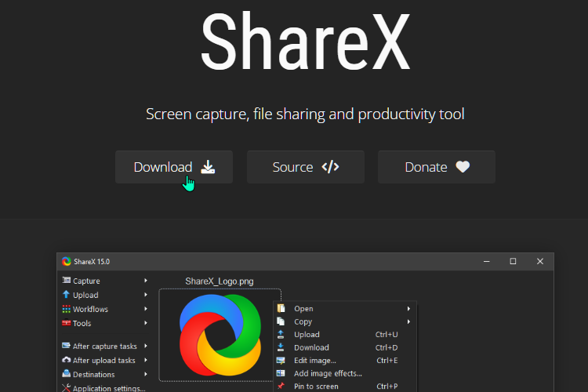Click the Add image effects icon

click(x=281, y=373)
